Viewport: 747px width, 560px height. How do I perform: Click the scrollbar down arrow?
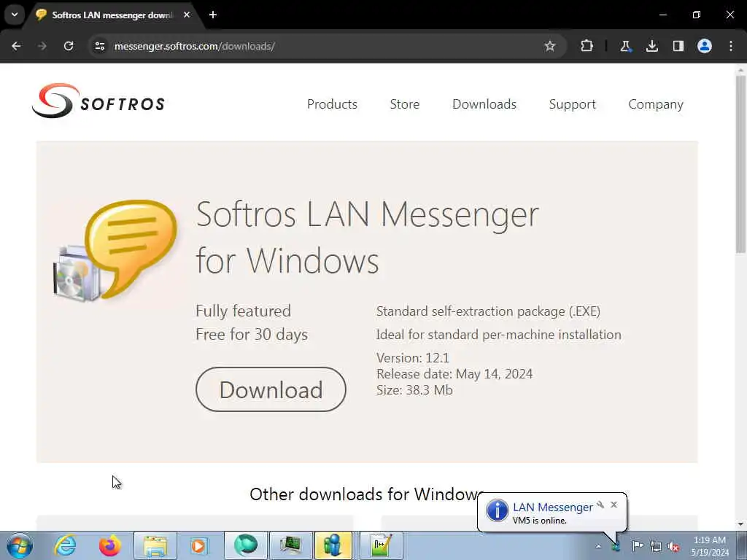(740, 524)
